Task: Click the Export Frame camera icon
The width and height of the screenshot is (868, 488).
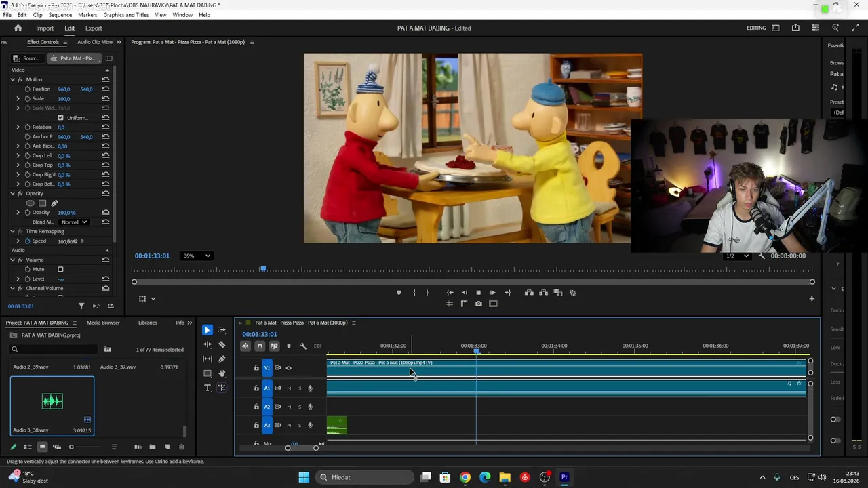Action: 479,304
